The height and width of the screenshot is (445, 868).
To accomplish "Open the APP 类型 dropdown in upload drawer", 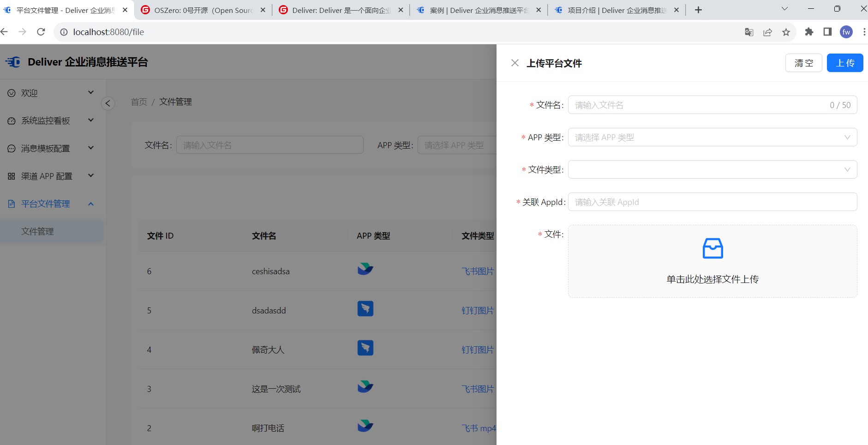I will (x=712, y=137).
